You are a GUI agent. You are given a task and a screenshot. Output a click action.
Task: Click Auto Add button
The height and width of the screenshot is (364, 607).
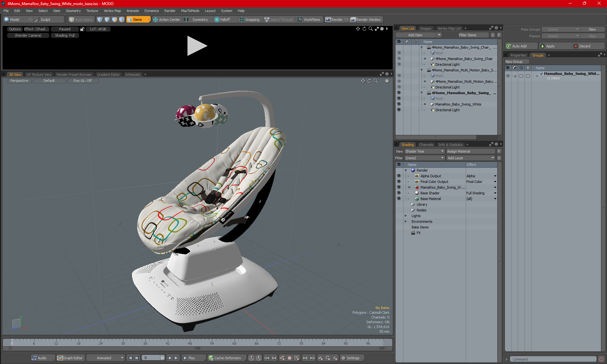521,46
